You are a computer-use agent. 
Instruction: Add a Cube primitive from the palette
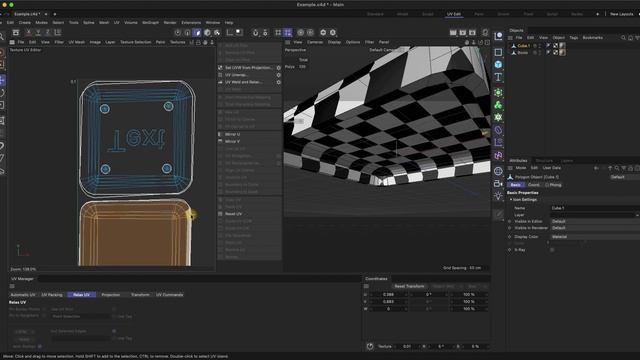[498, 64]
